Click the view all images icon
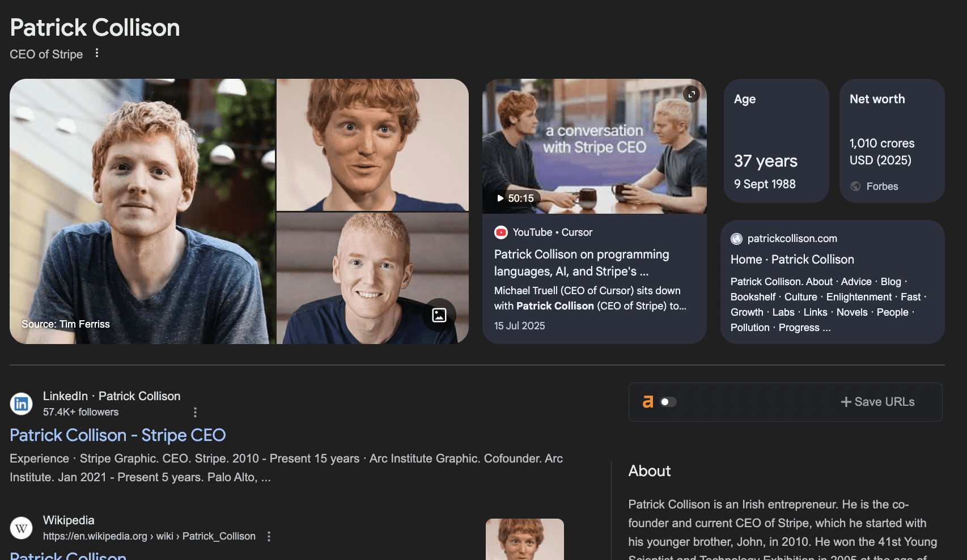Viewport: 967px width, 560px height. [439, 315]
